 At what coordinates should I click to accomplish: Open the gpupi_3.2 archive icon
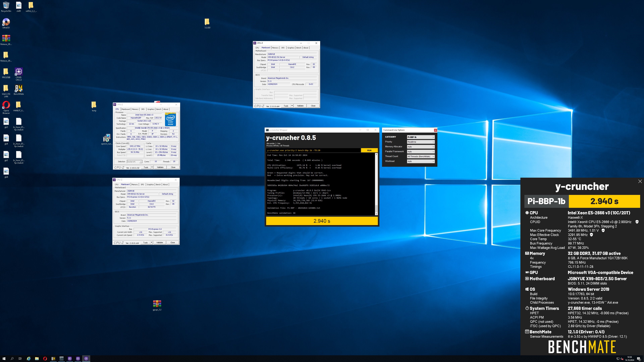point(157,305)
